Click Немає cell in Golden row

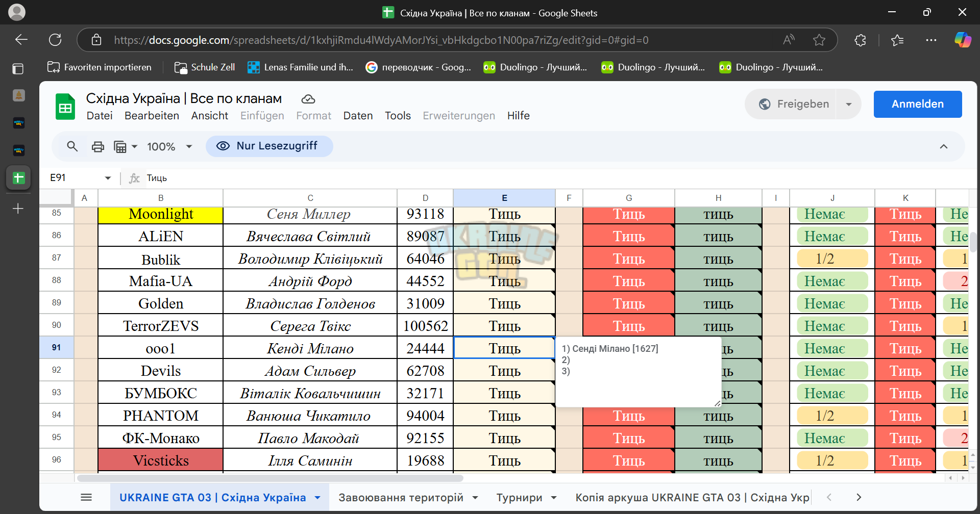pyautogui.click(x=832, y=303)
